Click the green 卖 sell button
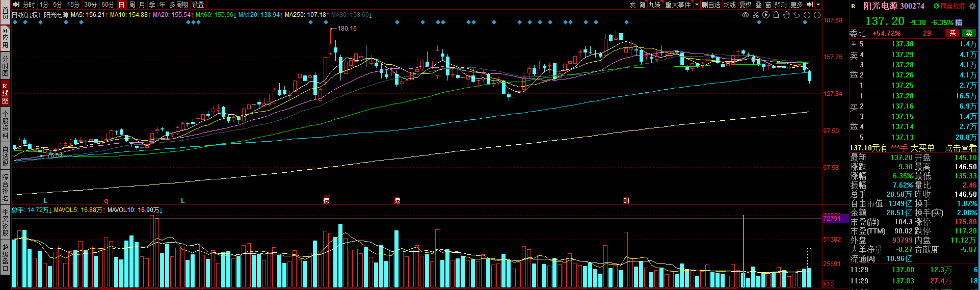Viewport: 980px width, 290px height. click(969, 33)
